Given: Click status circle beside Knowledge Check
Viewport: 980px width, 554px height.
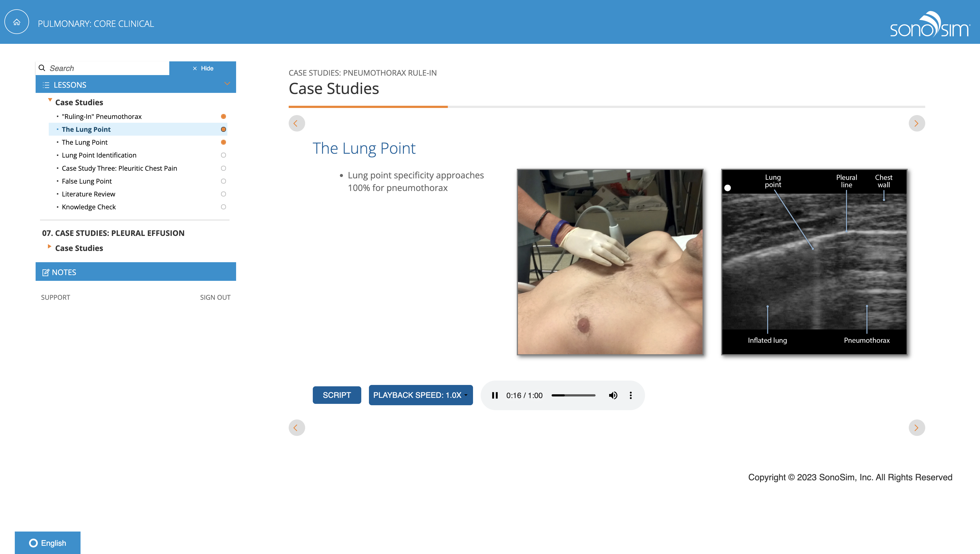Looking at the screenshot, I should [x=223, y=207].
